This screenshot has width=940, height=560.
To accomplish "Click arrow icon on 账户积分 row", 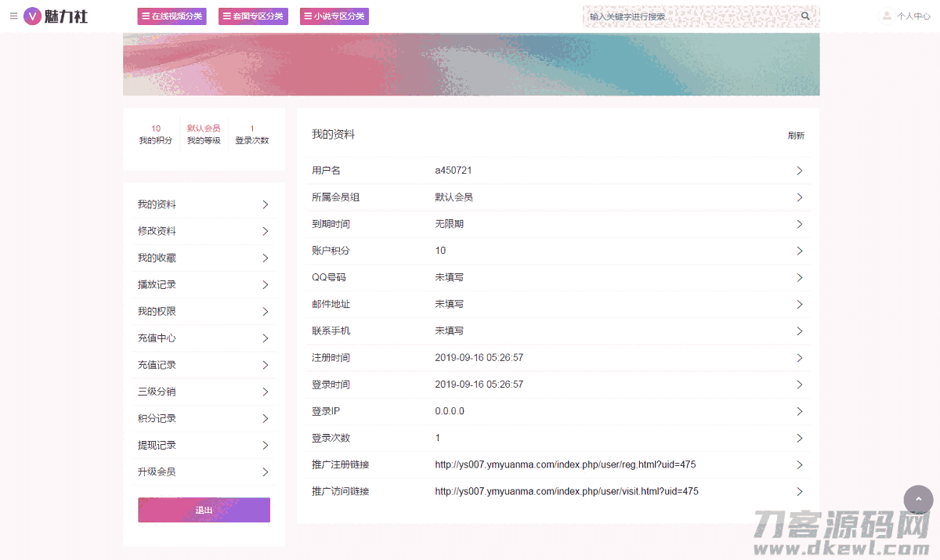I will point(799,251).
